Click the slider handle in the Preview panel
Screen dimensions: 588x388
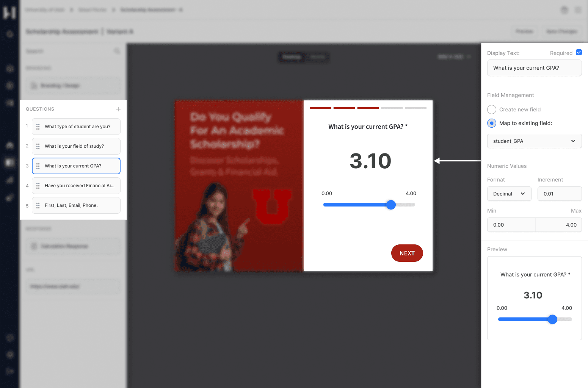pos(553,319)
